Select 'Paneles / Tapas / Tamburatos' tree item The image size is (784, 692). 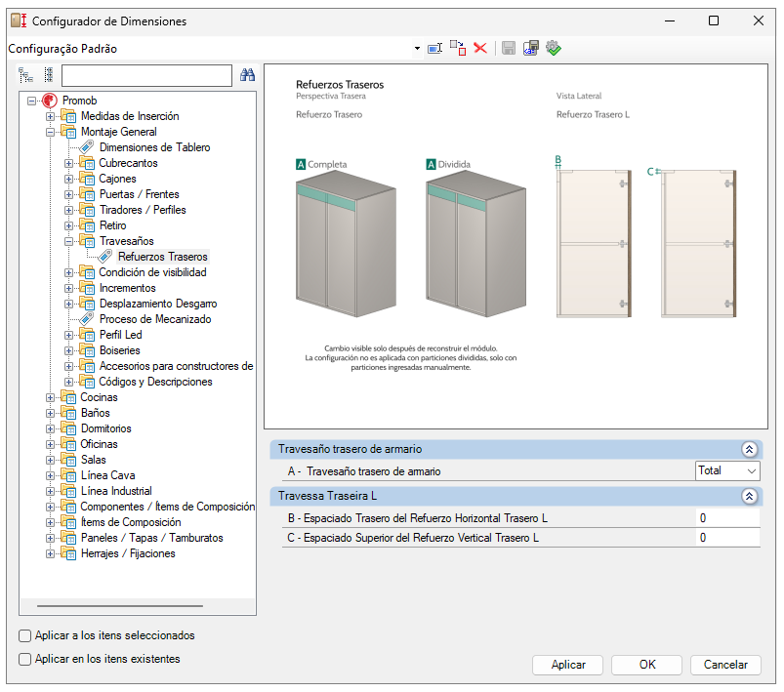[151, 538]
